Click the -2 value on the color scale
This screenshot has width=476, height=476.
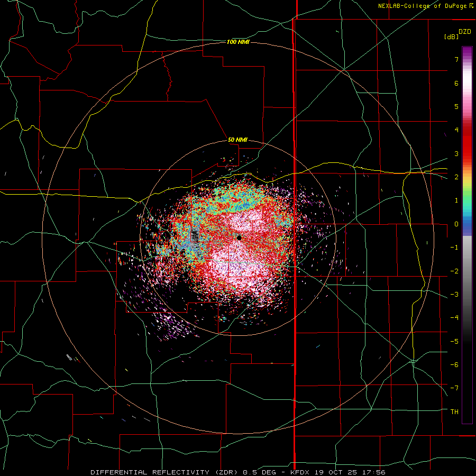pyautogui.click(x=454, y=271)
